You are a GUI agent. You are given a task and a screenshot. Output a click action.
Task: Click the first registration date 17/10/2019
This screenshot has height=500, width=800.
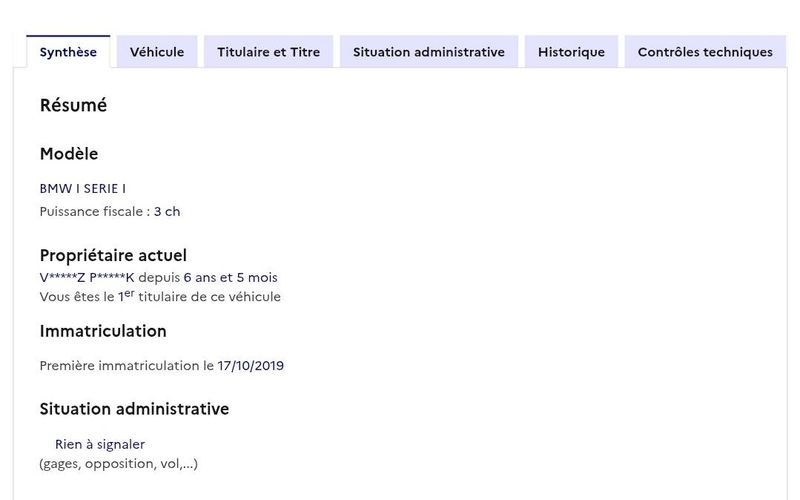pos(251,365)
